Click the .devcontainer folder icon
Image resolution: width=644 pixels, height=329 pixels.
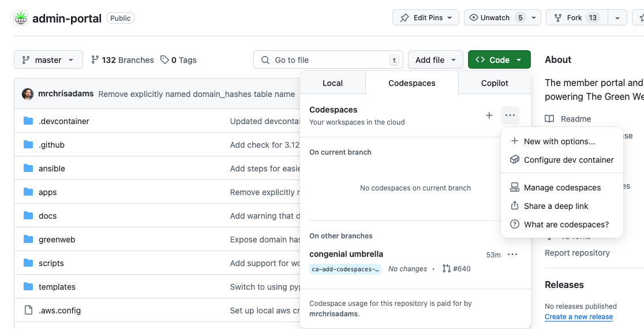pyautogui.click(x=28, y=121)
